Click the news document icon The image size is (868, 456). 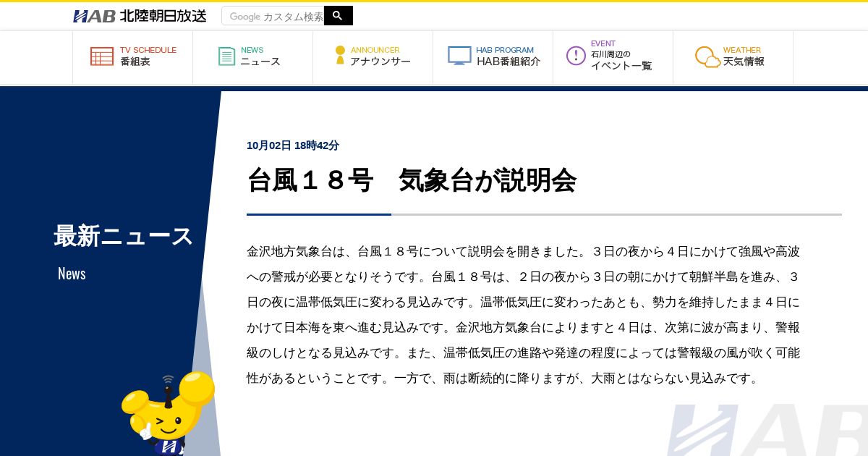point(227,56)
